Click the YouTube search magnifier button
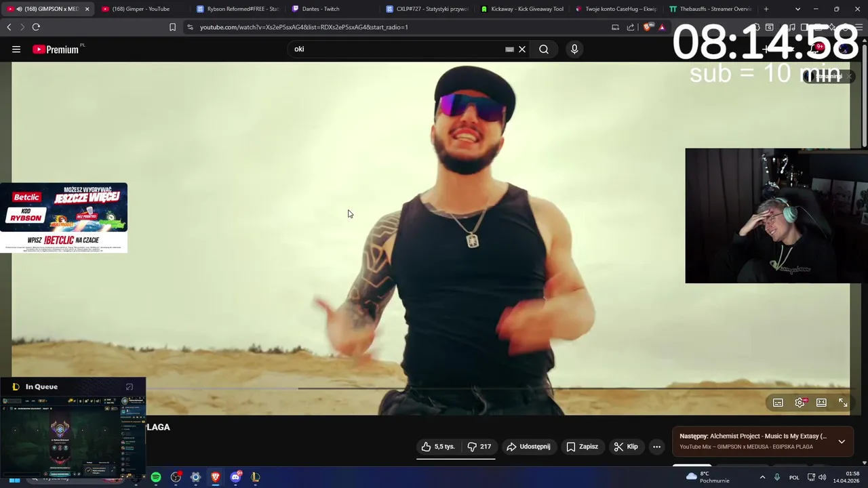The width and height of the screenshot is (868, 488). [544, 49]
